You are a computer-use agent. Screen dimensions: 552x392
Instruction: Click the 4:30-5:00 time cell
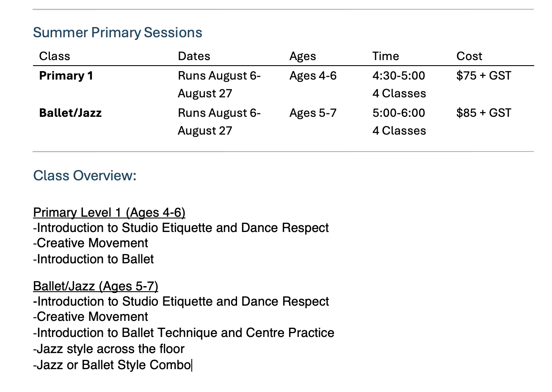[x=399, y=76]
